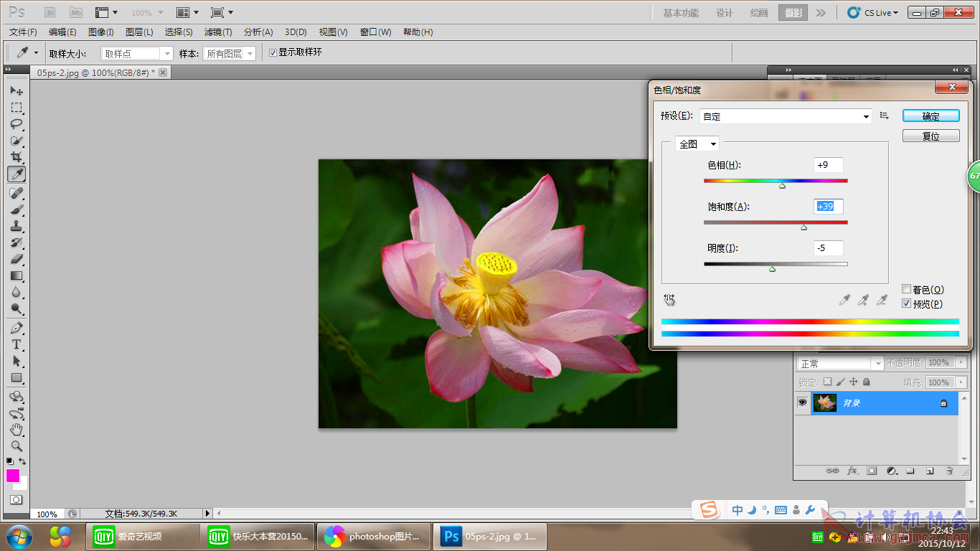Select the Gradient tool

point(17,275)
